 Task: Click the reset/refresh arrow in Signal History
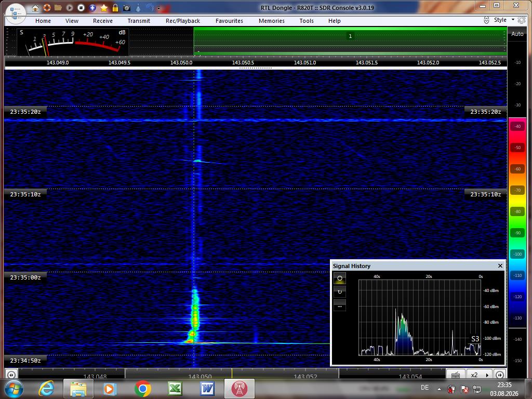tap(340, 292)
